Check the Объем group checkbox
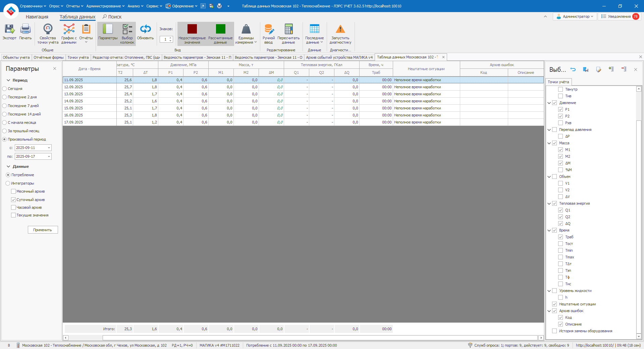644x349 pixels. 554,177
